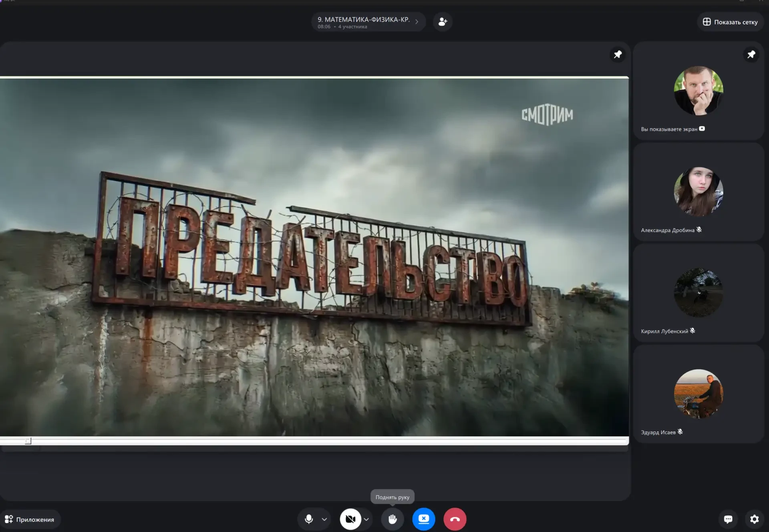The image size is (769, 532).
Task: Hang up and leave the call
Action: click(455, 519)
